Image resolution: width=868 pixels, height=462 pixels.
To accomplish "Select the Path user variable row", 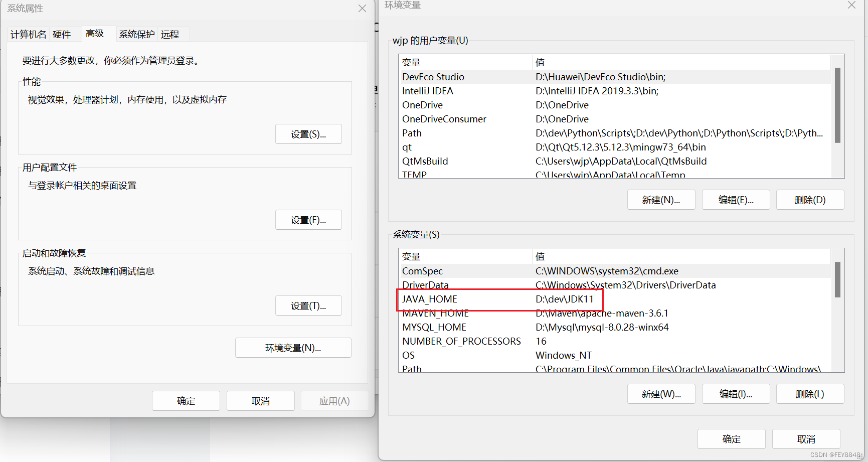I will 476,132.
